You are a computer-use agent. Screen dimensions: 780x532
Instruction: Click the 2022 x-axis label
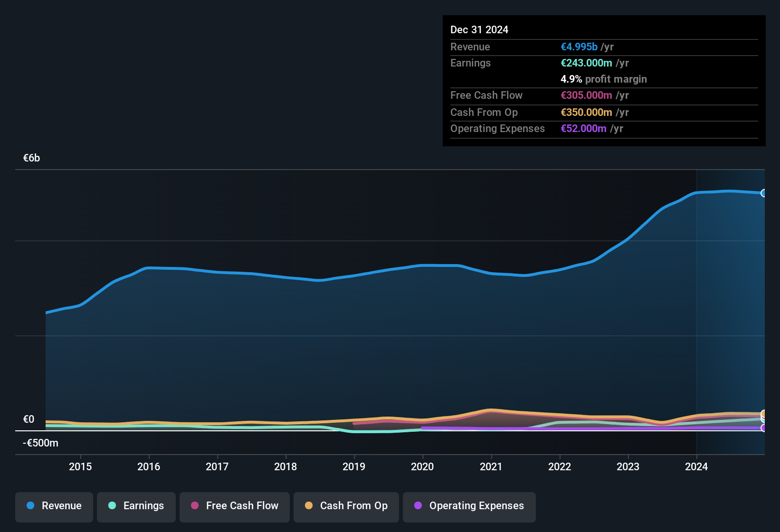560,466
